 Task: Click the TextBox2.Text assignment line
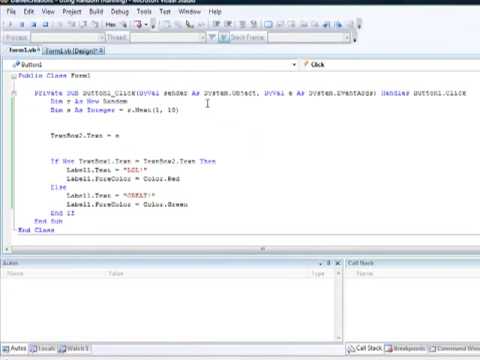pyautogui.click(x=85, y=136)
